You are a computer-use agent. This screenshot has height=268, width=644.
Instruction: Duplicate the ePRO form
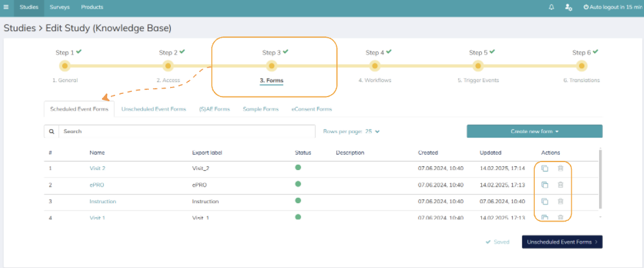coord(545,185)
